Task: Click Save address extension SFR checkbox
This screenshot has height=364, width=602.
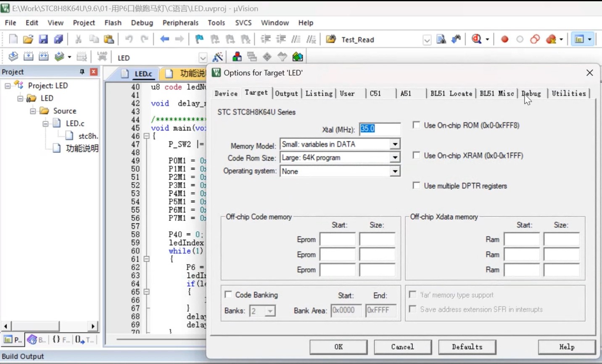Action: click(x=413, y=309)
